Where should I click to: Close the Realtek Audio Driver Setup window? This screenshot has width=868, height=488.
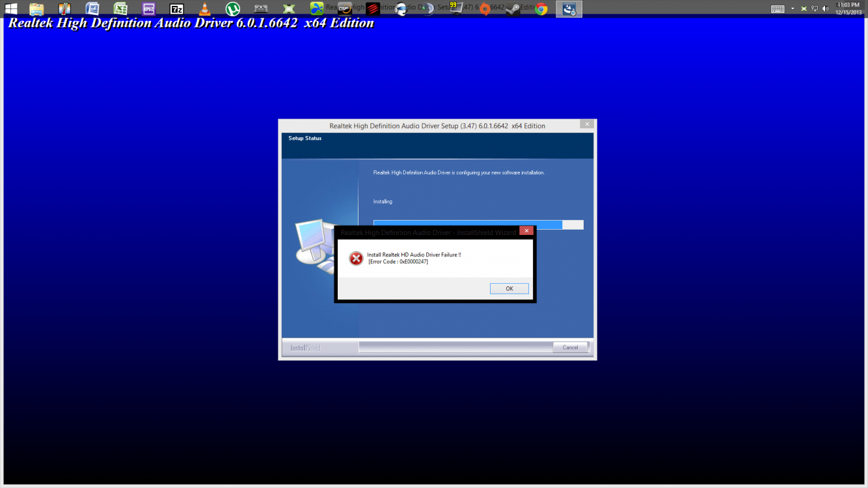tap(587, 124)
